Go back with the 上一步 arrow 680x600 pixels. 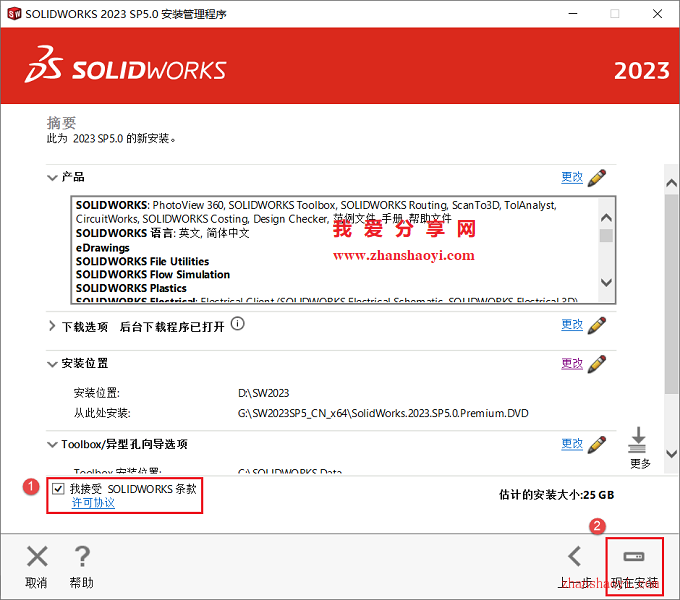pos(575,557)
